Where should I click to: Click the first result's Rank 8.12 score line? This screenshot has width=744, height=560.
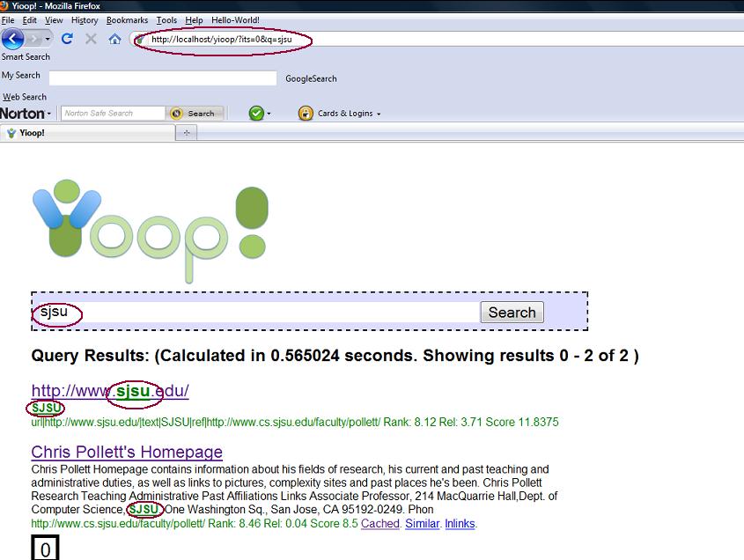tap(295, 422)
